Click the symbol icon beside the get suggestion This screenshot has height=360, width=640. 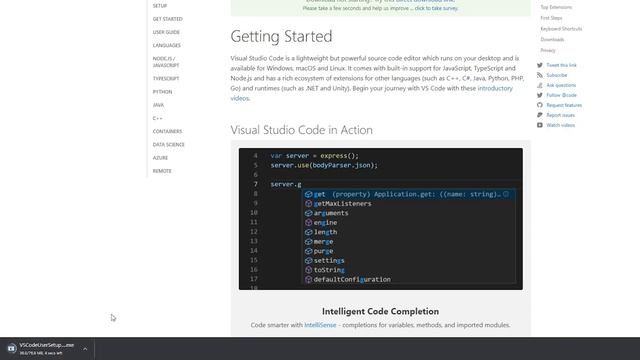[x=309, y=194]
